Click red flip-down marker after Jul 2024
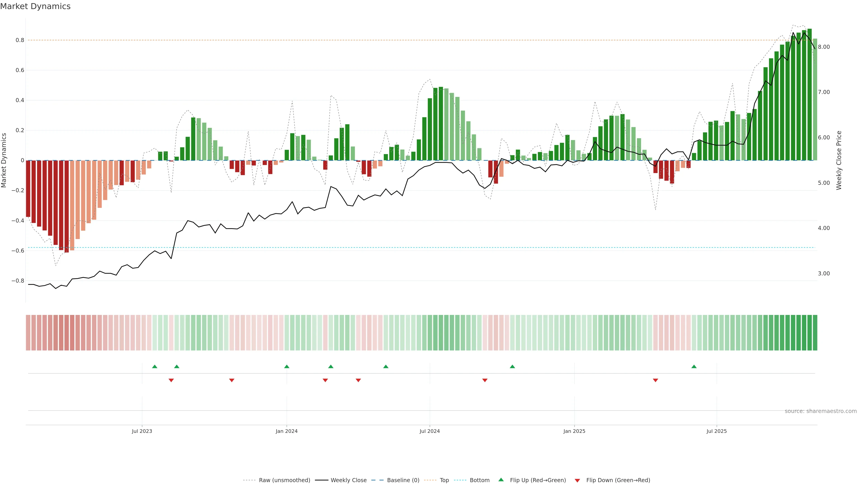 click(x=485, y=380)
